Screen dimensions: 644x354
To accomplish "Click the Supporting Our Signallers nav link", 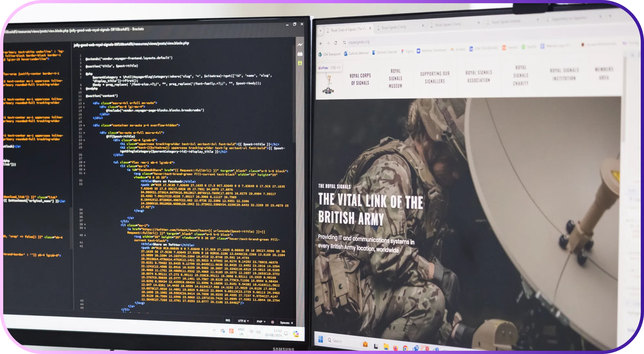I will [x=435, y=78].
